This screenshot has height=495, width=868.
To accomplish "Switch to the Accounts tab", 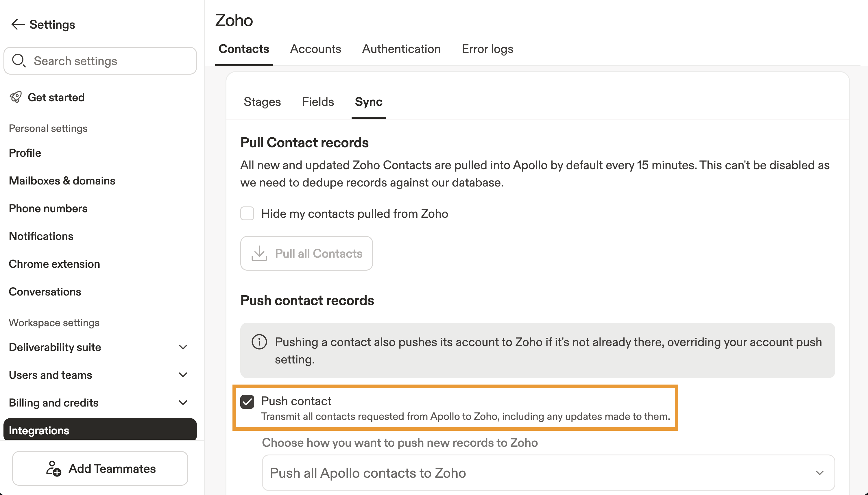I will point(315,49).
